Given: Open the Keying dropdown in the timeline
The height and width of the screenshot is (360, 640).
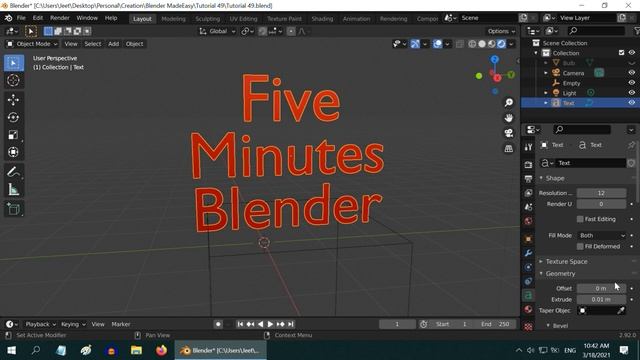Looking at the screenshot, I should pyautogui.click(x=73, y=324).
